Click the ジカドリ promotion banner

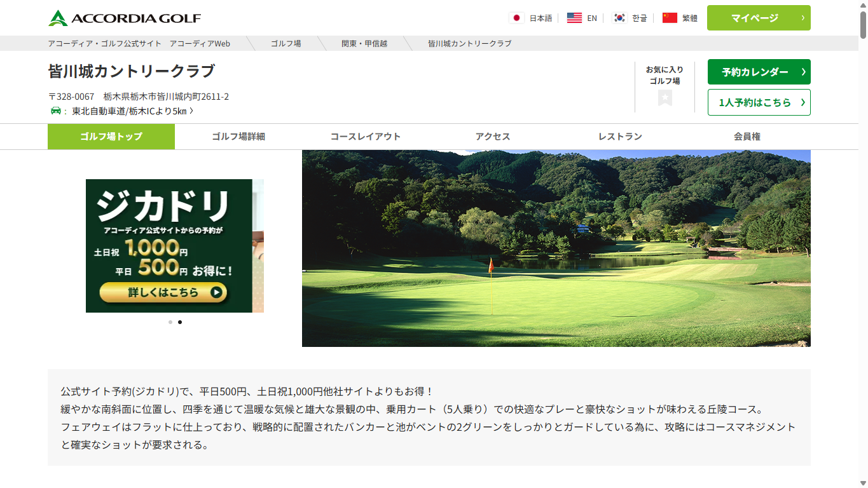(x=175, y=246)
